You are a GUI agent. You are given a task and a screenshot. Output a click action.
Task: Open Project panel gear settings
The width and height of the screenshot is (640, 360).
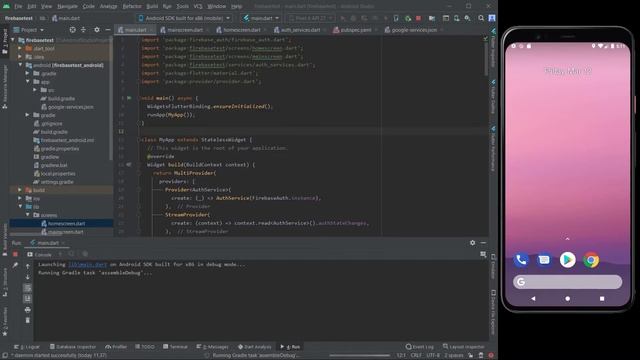(97, 30)
